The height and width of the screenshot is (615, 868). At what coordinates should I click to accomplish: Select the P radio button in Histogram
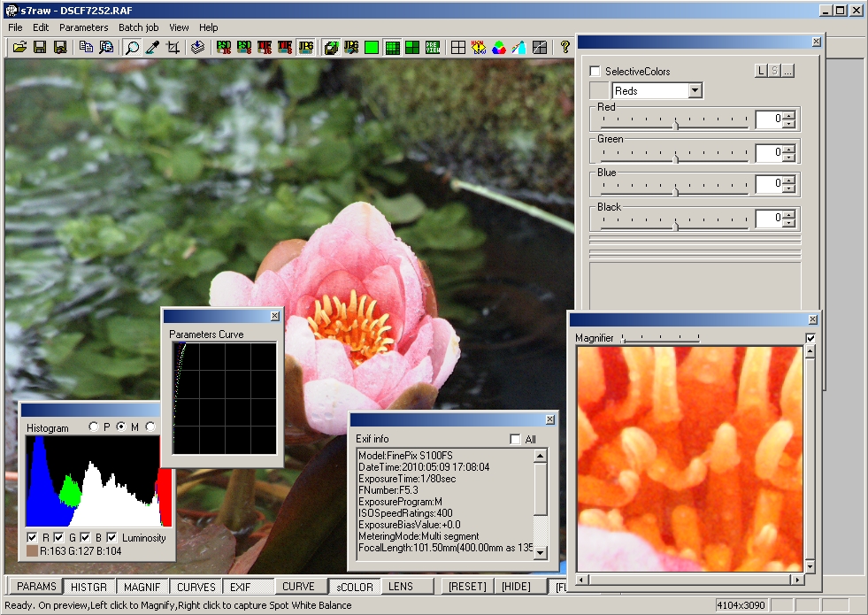(94, 427)
